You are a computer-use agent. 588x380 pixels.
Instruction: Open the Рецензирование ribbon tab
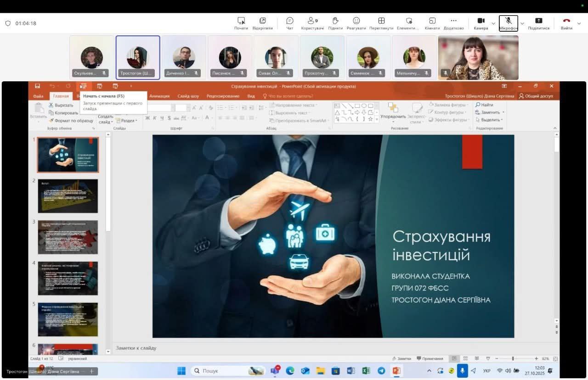coord(223,96)
